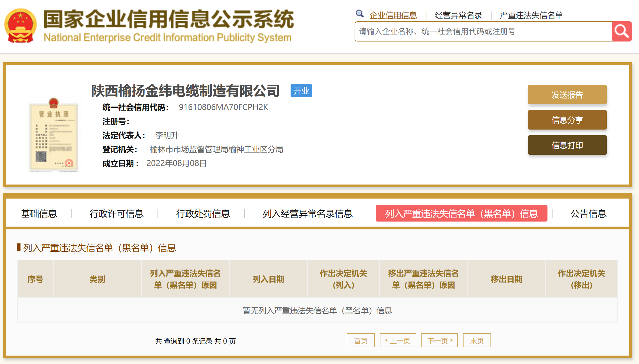Open the 行政处罚信息 tab
This screenshot has width=639, height=364.
click(x=203, y=214)
